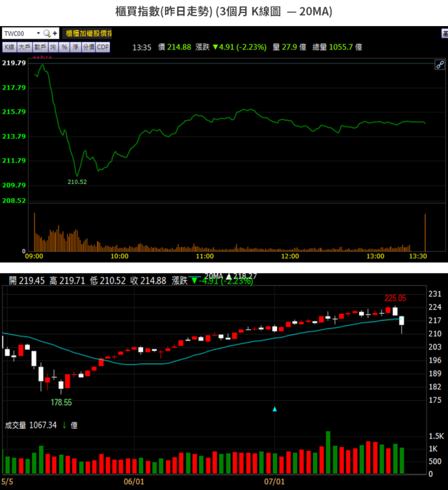Click the opening volume bar at 09:00

[34, 232]
